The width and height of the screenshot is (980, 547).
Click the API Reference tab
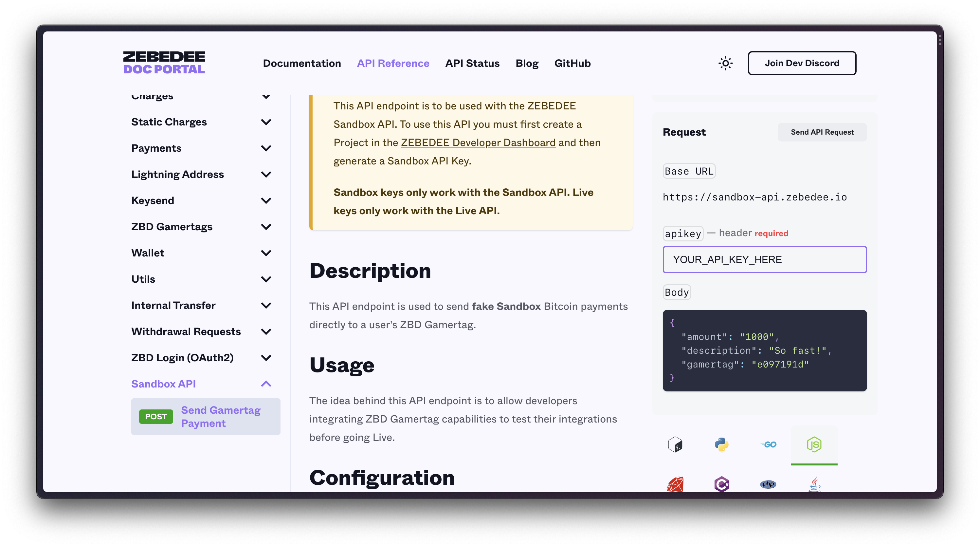click(392, 63)
